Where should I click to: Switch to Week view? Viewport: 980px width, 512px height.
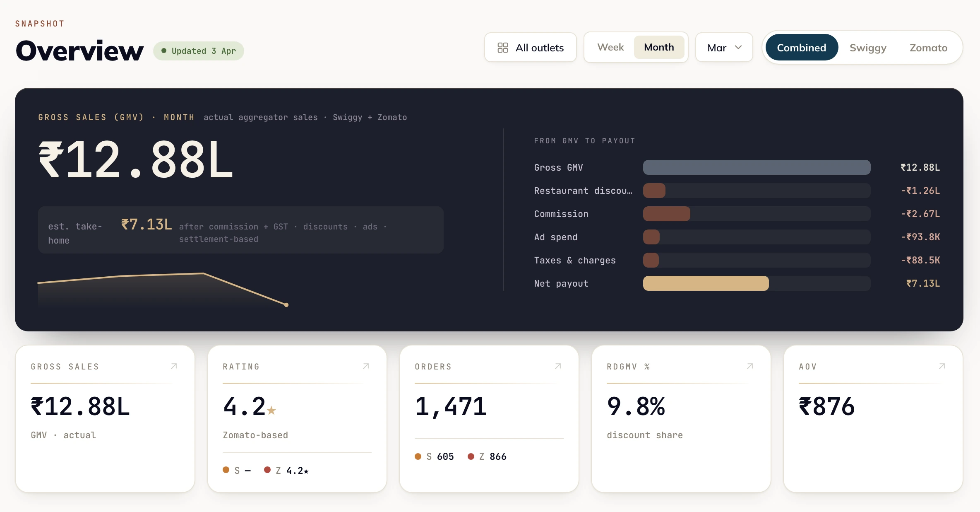[x=610, y=47]
